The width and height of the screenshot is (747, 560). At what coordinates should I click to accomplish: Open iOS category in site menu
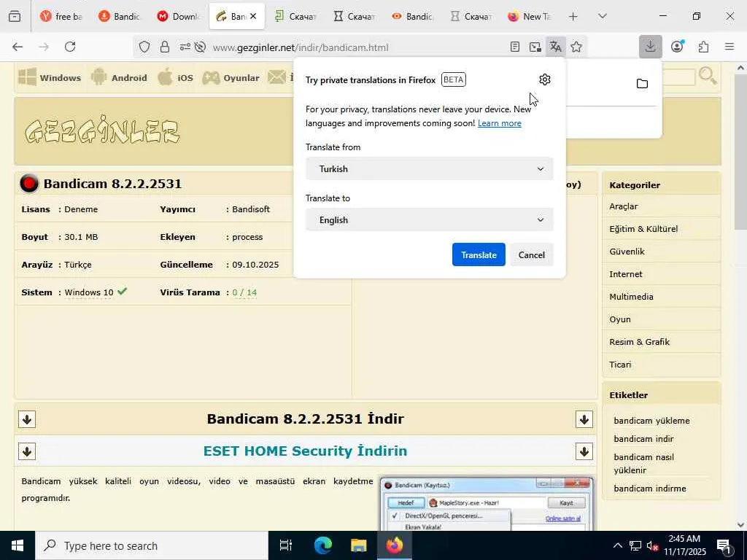coord(175,77)
